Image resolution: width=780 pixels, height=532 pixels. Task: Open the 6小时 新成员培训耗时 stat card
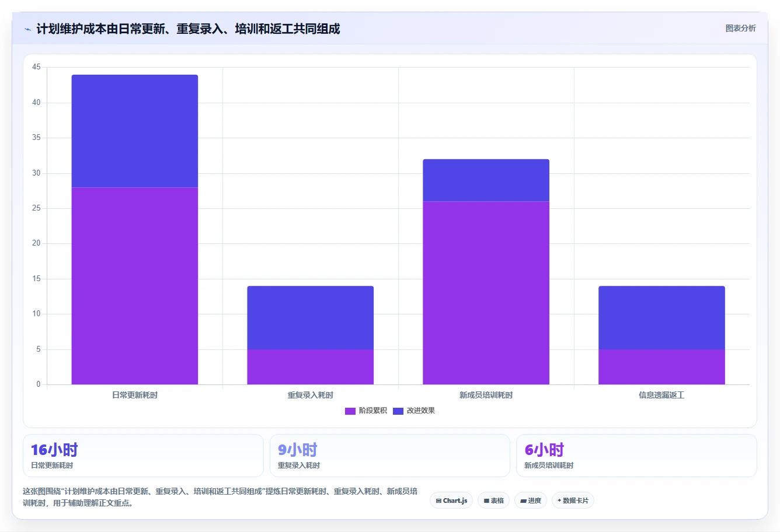click(636, 456)
